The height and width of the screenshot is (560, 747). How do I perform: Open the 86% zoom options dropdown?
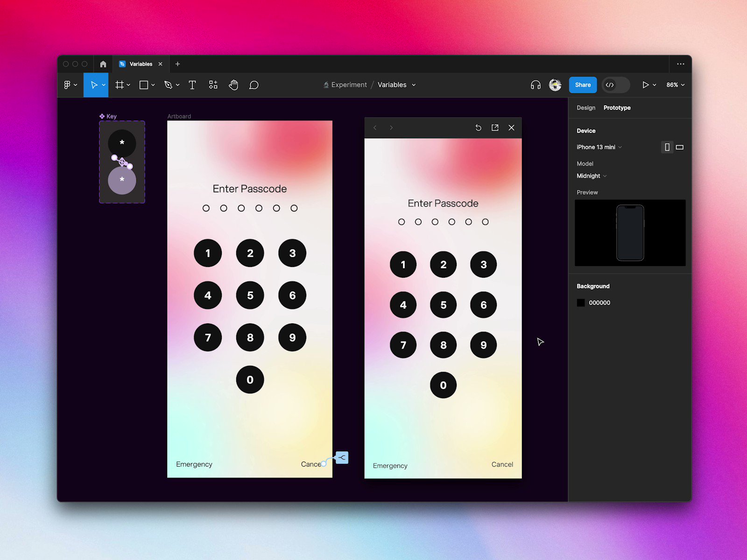point(675,84)
